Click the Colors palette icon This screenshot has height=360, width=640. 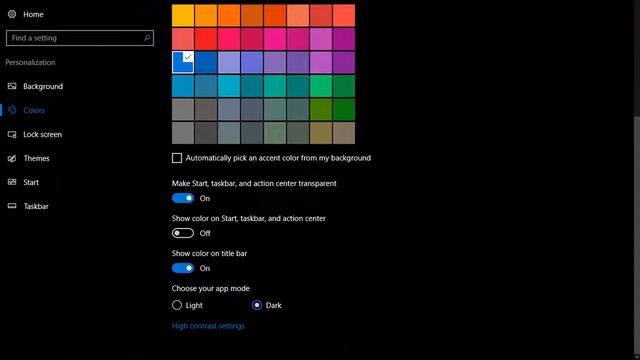pos(12,110)
